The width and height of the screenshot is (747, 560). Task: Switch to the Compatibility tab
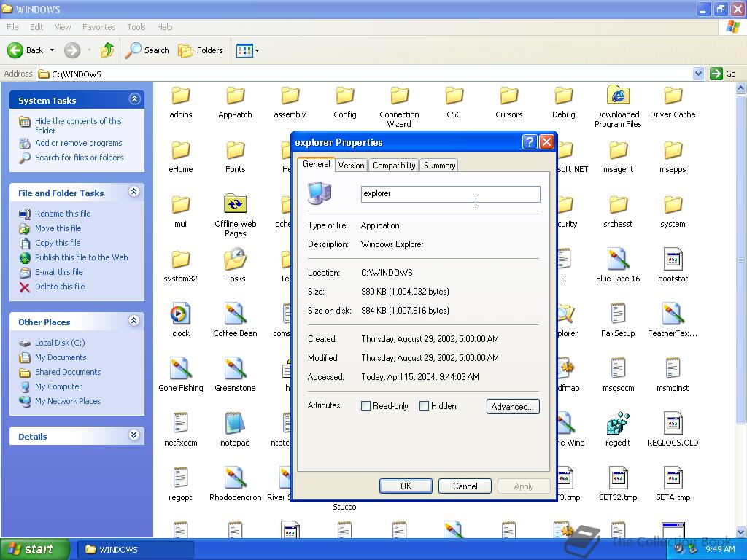click(x=394, y=166)
